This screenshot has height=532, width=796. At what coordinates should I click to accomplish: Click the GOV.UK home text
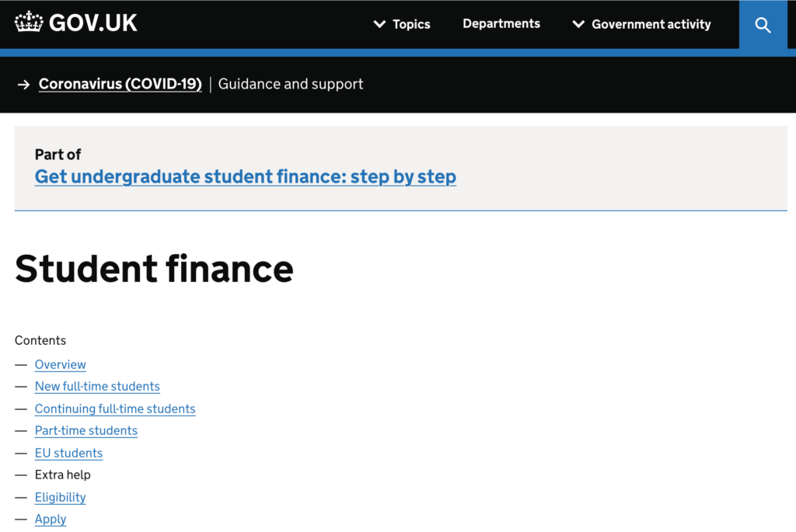pyautogui.click(x=93, y=23)
